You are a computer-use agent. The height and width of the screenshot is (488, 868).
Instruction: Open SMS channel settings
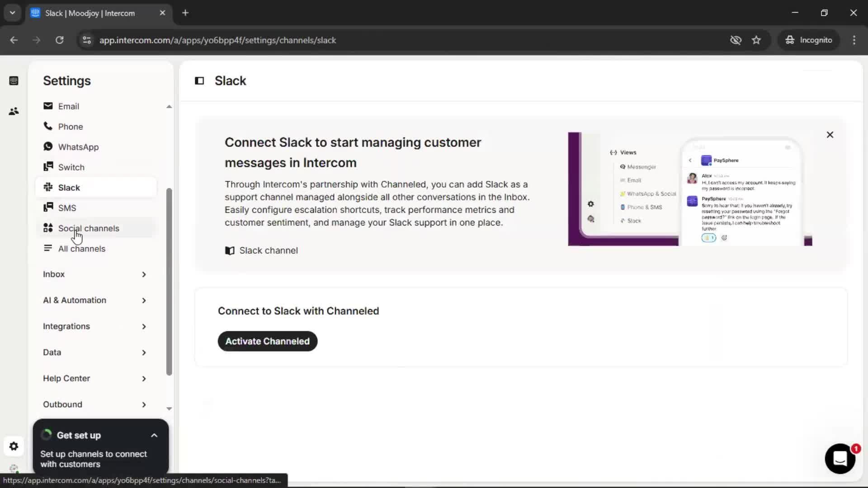click(x=96, y=208)
